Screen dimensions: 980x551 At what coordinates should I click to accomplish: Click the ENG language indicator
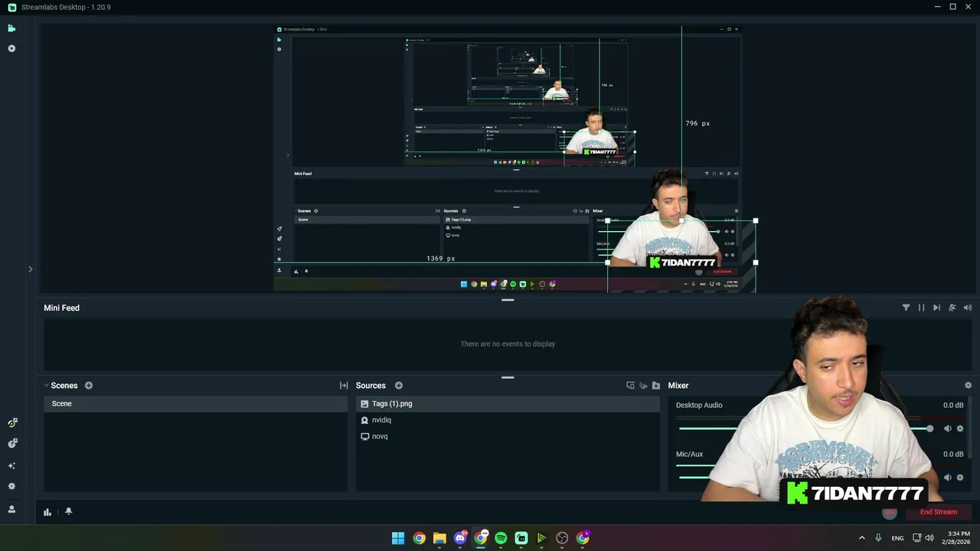click(x=897, y=539)
